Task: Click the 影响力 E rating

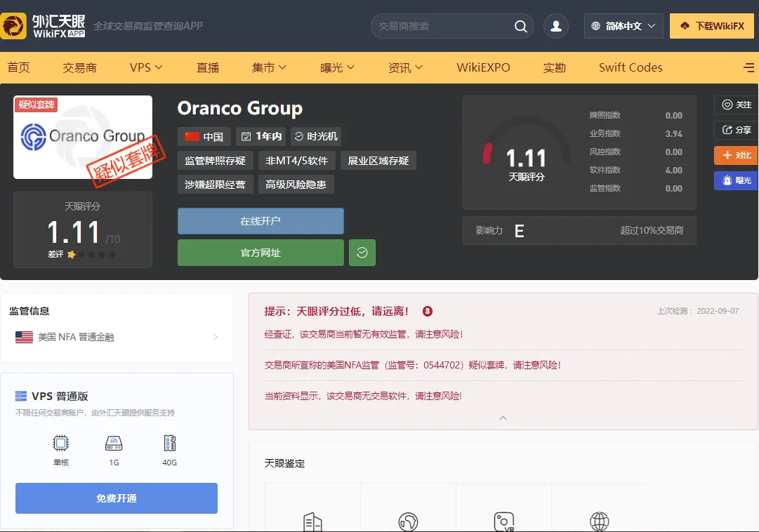Action: tap(499, 231)
